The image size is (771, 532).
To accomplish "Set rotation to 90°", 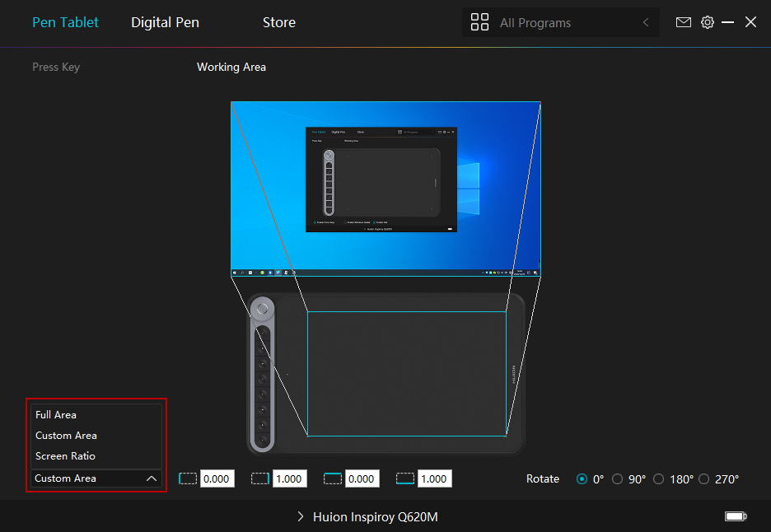I will click(x=618, y=478).
